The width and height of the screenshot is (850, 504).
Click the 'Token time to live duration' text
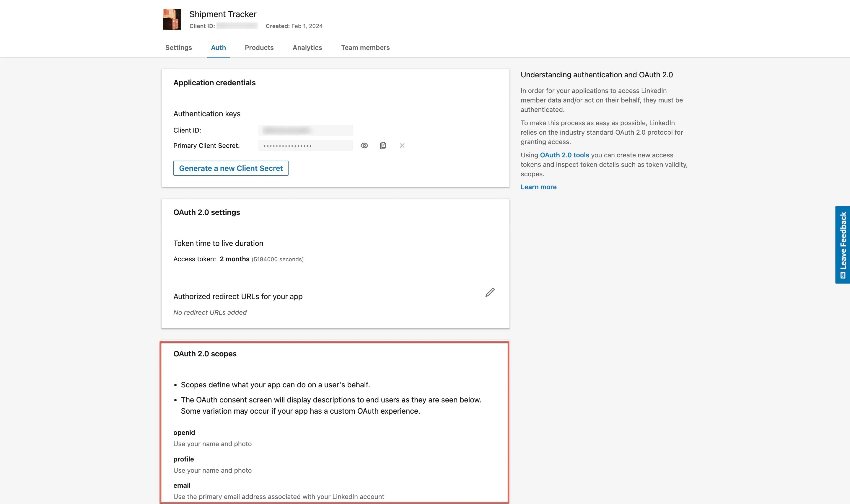point(219,244)
